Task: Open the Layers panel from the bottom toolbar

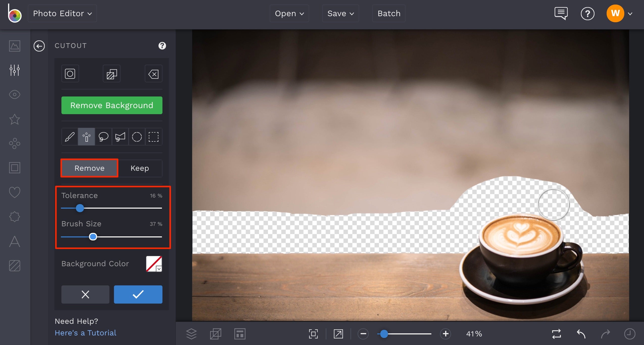Action: tap(191, 333)
